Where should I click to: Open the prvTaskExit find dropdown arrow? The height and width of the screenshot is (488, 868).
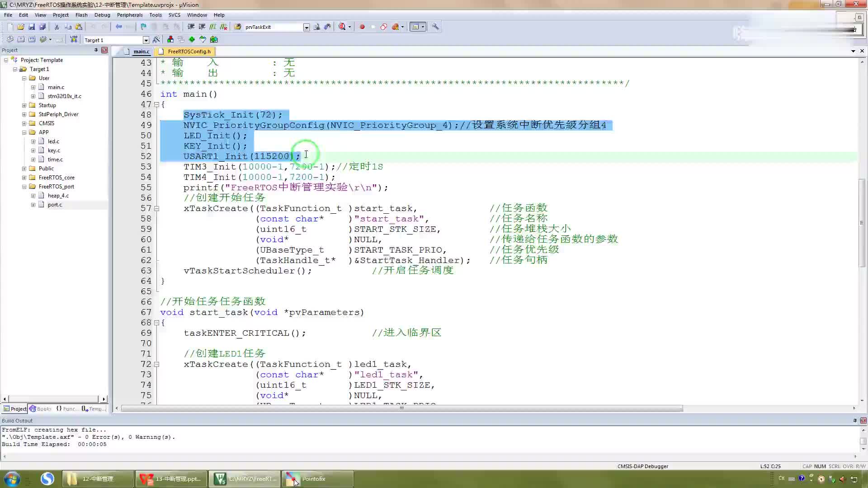coord(306,27)
